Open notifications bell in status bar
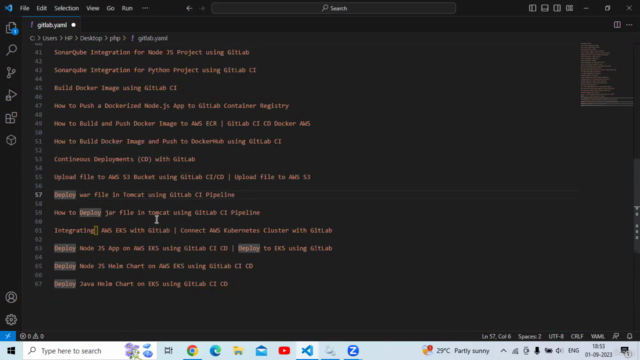 pyautogui.click(x=629, y=336)
